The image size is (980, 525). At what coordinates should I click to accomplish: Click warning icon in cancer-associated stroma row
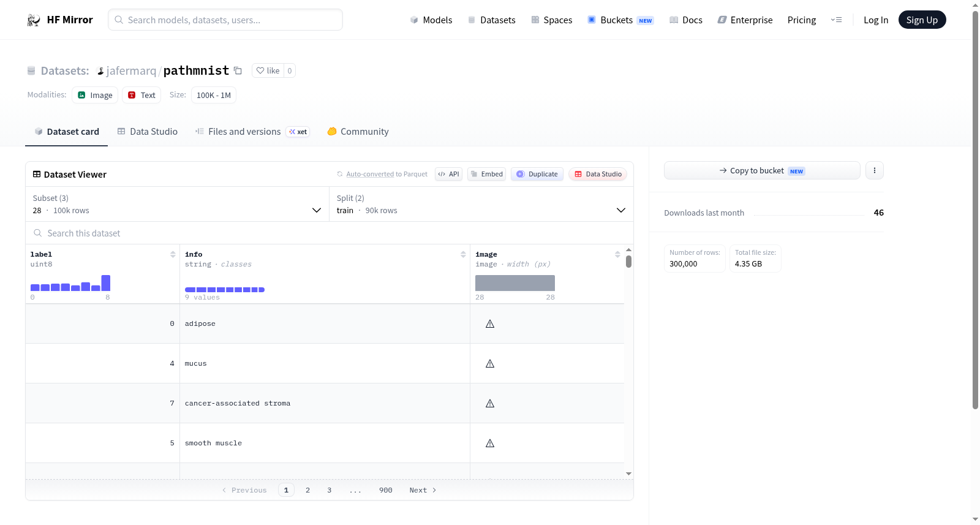click(490, 404)
